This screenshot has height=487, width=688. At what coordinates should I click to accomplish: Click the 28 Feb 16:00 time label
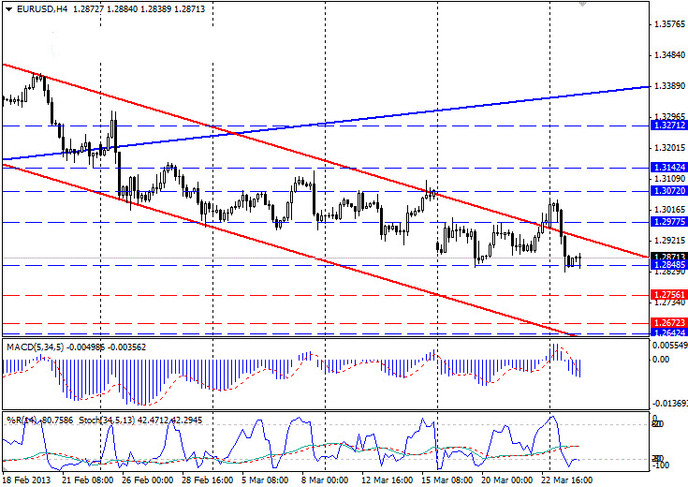[x=207, y=480]
